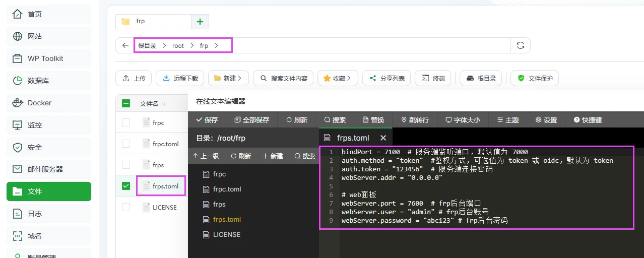The height and width of the screenshot is (258, 644).
Task: Click 搜索 search in editor top toolbar
Action: click(335, 120)
